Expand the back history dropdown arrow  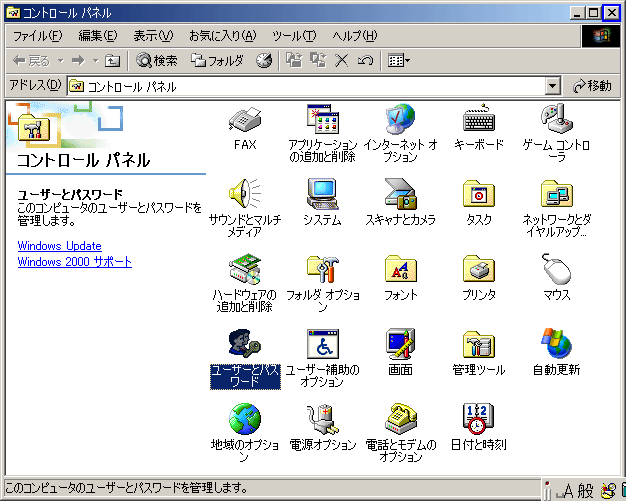tap(61, 61)
